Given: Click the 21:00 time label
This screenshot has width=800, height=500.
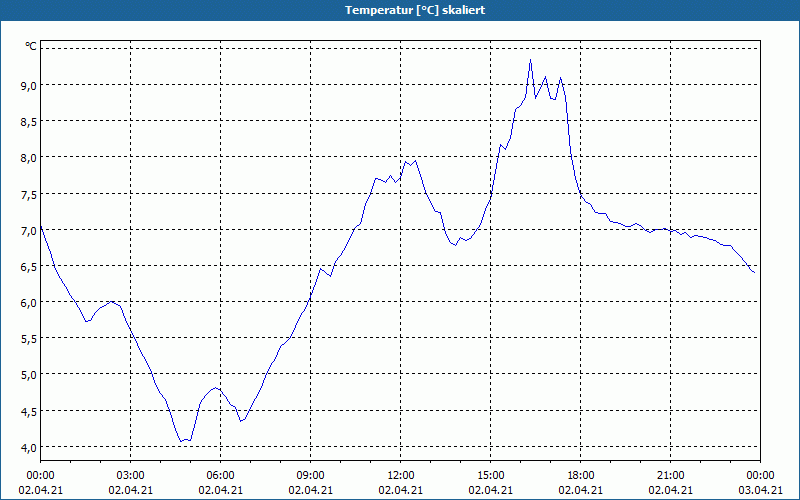Looking at the screenshot, I should tap(670, 476).
